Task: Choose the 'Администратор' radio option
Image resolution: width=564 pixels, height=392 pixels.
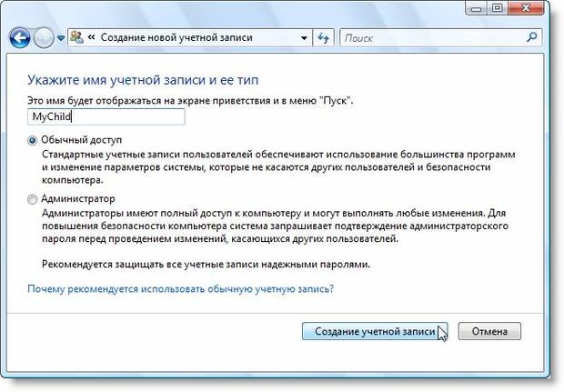Action: point(32,199)
